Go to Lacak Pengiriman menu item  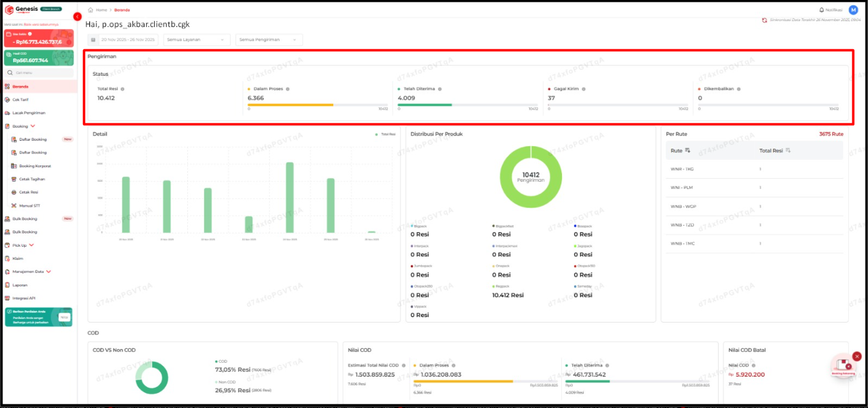tap(28, 113)
